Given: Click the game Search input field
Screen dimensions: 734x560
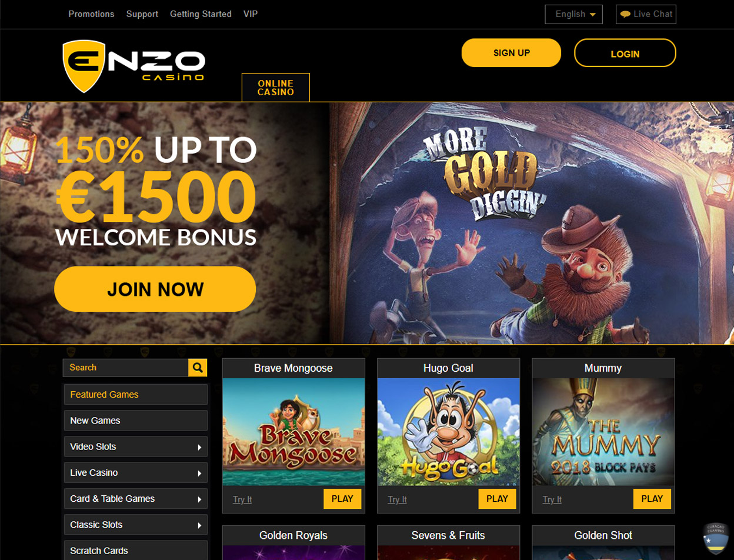Looking at the screenshot, I should [x=126, y=368].
